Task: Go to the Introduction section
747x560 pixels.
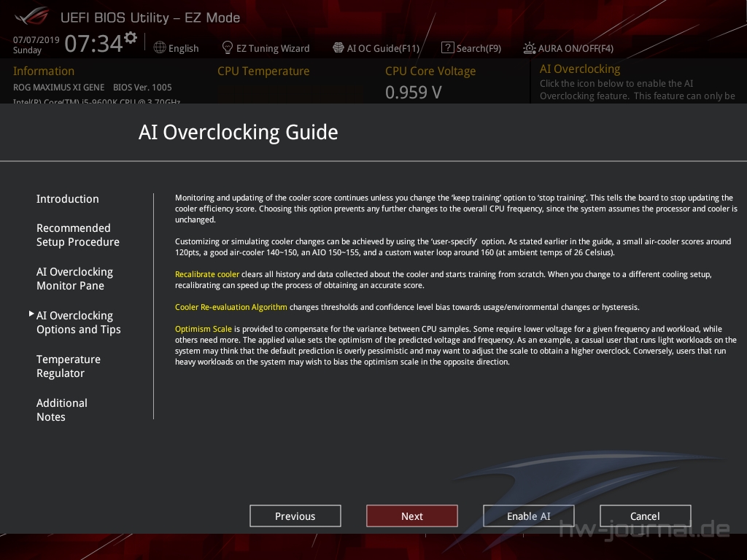Action: pos(68,198)
